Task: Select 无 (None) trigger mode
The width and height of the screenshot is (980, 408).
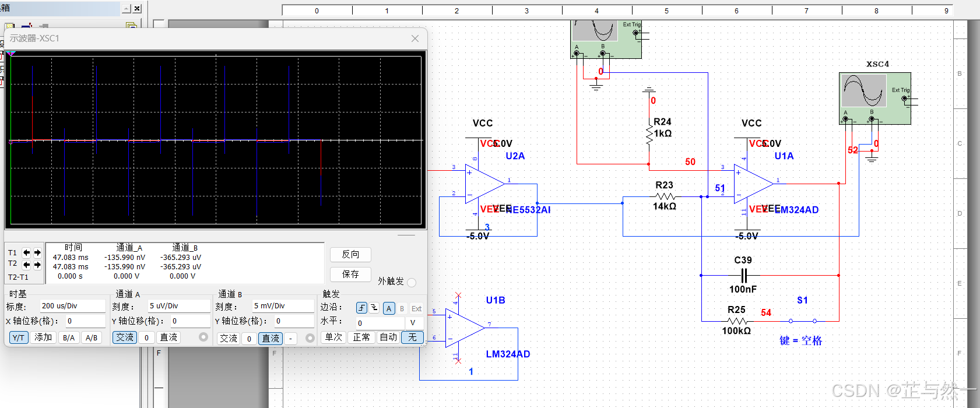Action: click(x=412, y=337)
